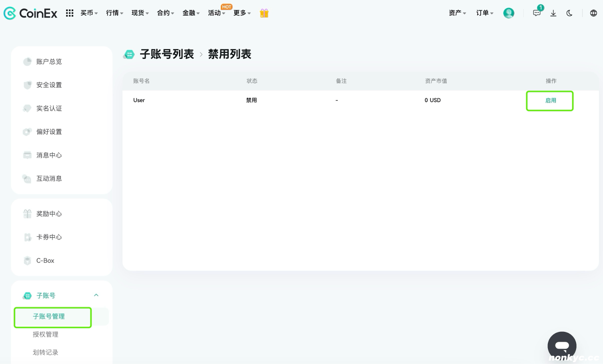The width and height of the screenshot is (603, 364).
Task: Go to 授权管理 submenu item
Action: 46,335
